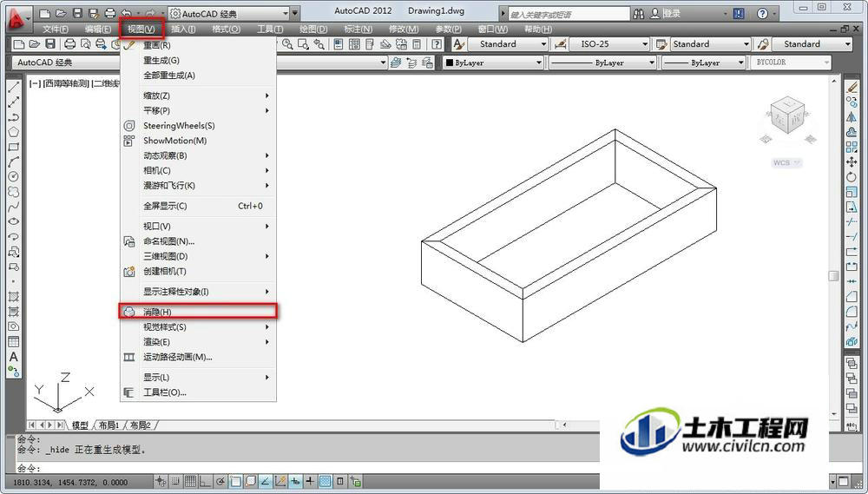Click the ViewCube in the drawing area
Viewport: 868px width, 494px height.
click(x=786, y=117)
